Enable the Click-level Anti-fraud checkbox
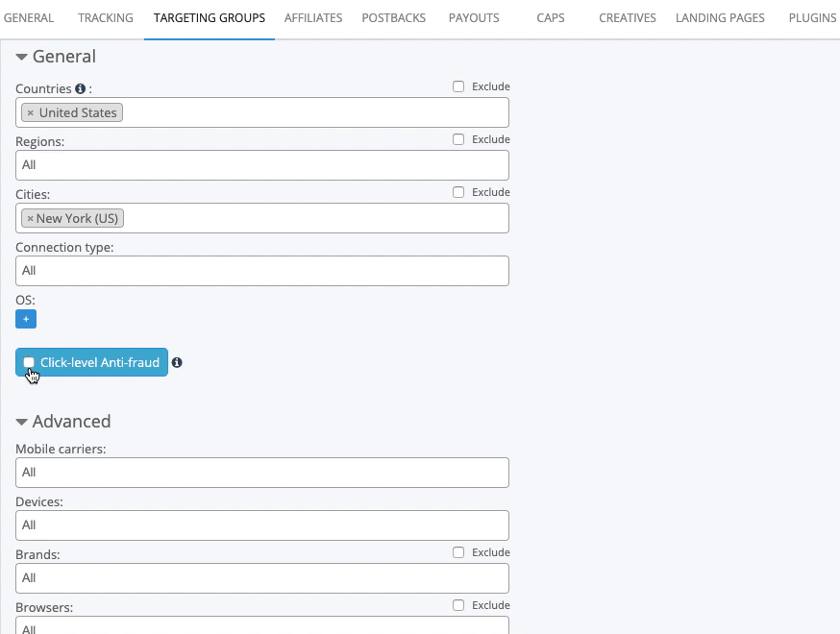 pyautogui.click(x=29, y=362)
